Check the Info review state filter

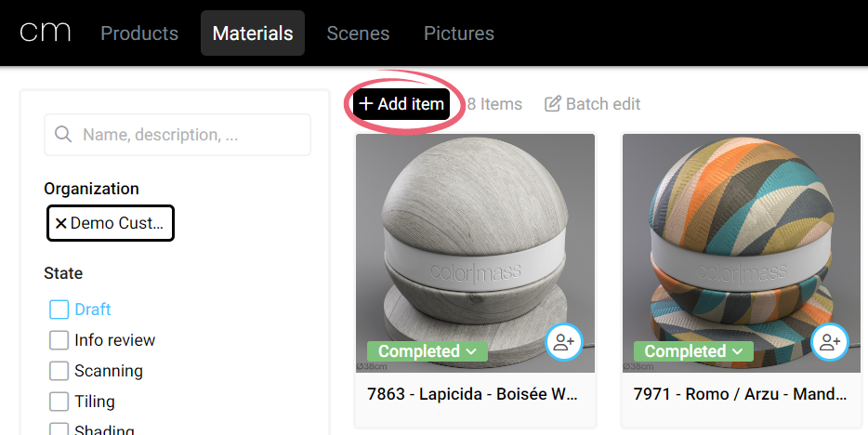click(59, 340)
